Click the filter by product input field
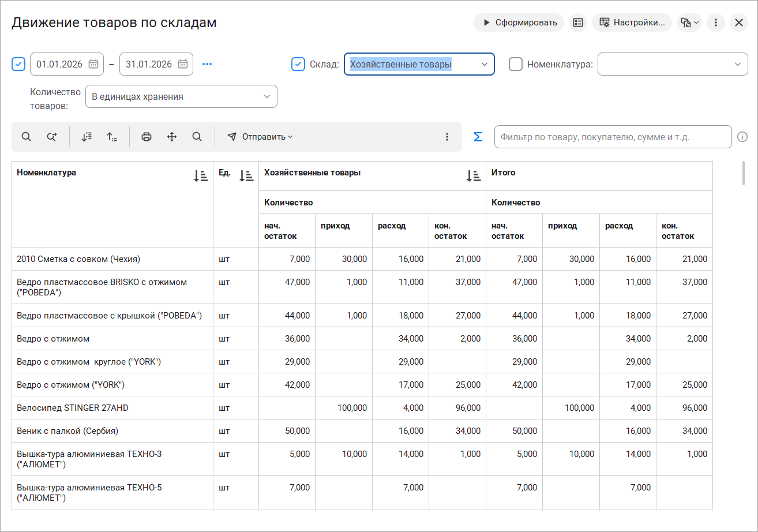This screenshot has width=758, height=532. [x=613, y=137]
